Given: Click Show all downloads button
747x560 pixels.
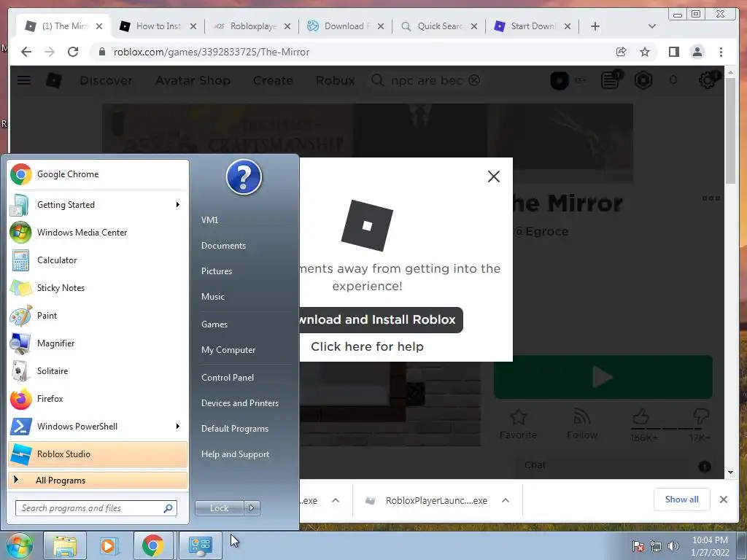Looking at the screenshot, I should click(682, 499).
